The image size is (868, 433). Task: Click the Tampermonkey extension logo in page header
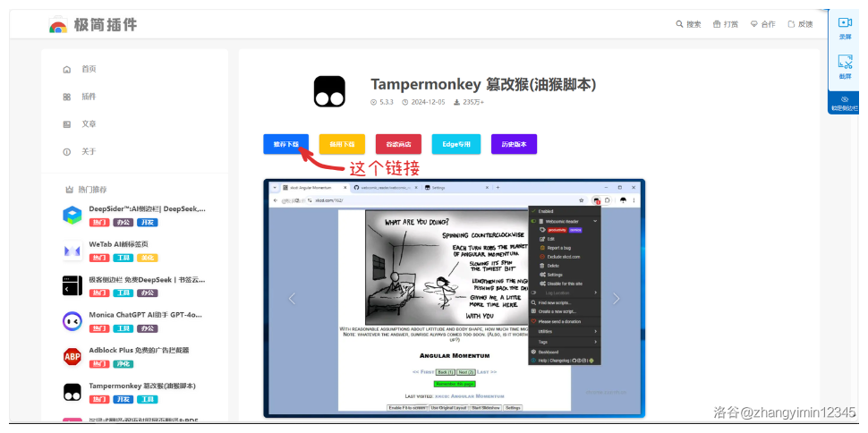tap(329, 91)
